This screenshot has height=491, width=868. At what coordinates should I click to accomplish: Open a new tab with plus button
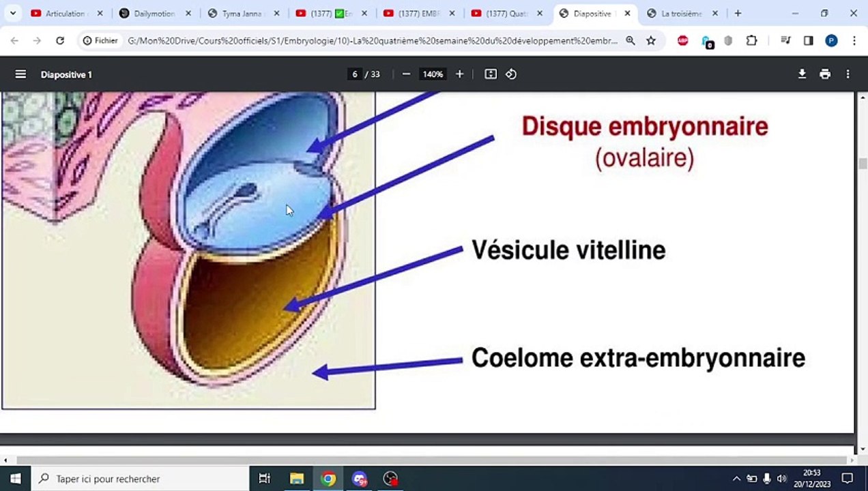pos(738,13)
